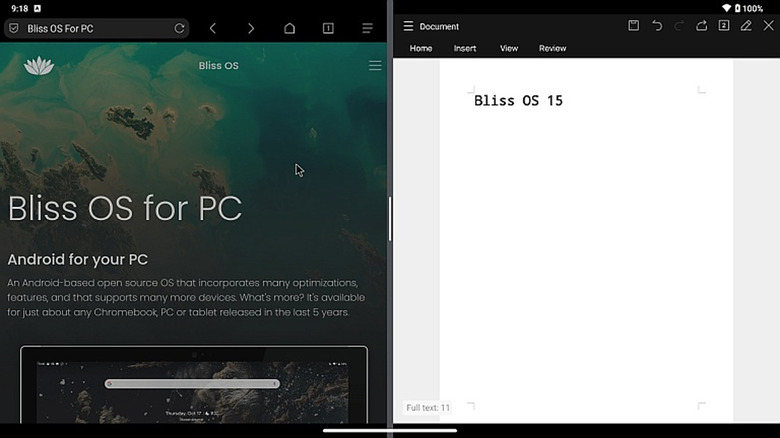Click the browser forward arrow
Image resolution: width=780 pixels, height=438 pixels.
point(251,28)
